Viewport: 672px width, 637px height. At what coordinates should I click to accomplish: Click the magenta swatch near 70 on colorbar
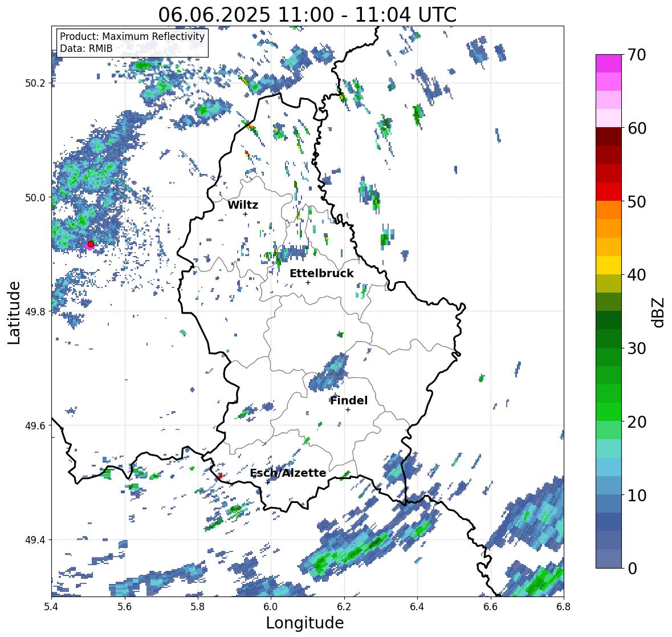tap(609, 63)
